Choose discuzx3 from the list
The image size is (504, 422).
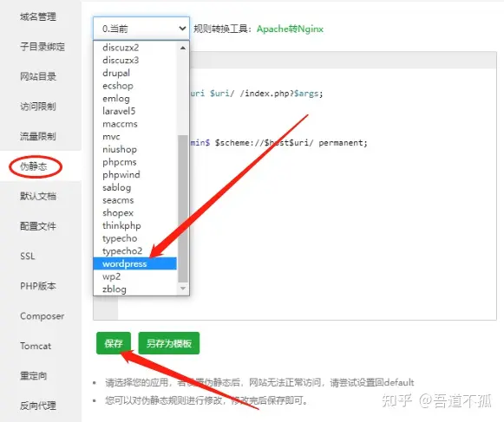point(135,60)
